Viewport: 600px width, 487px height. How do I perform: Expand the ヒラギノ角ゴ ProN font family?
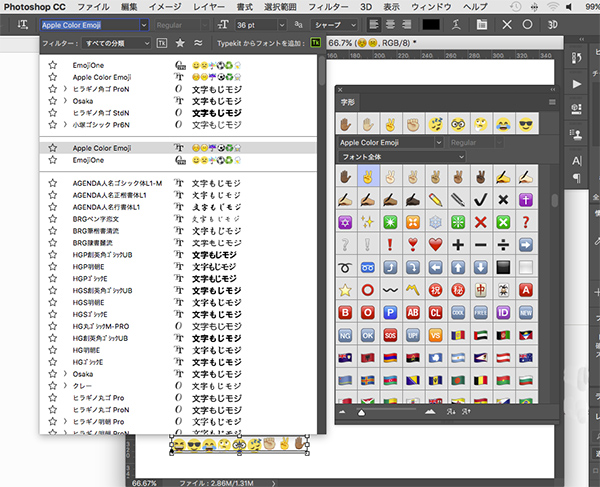coord(65,89)
